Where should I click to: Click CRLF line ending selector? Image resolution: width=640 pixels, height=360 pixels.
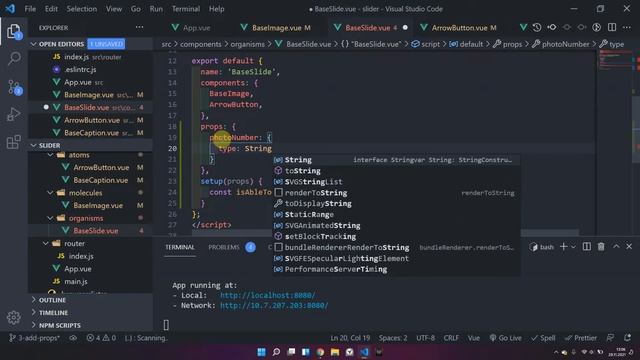click(451, 338)
